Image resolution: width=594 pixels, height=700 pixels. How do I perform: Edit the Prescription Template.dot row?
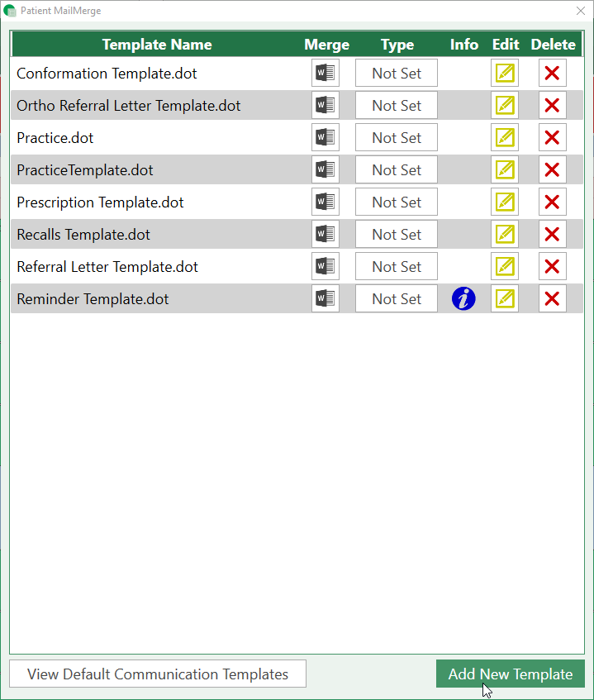tap(504, 202)
